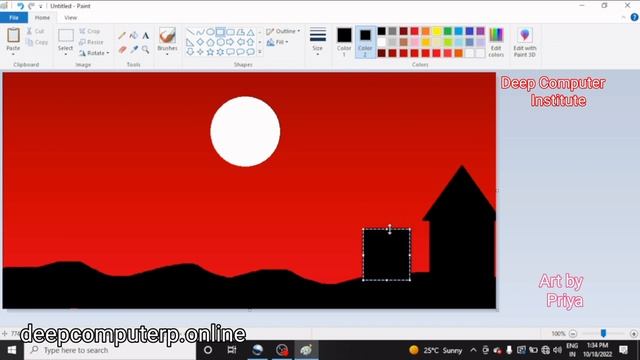The image size is (640, 360).
Task: Open the volume control in tray
Action: (557, 350)
